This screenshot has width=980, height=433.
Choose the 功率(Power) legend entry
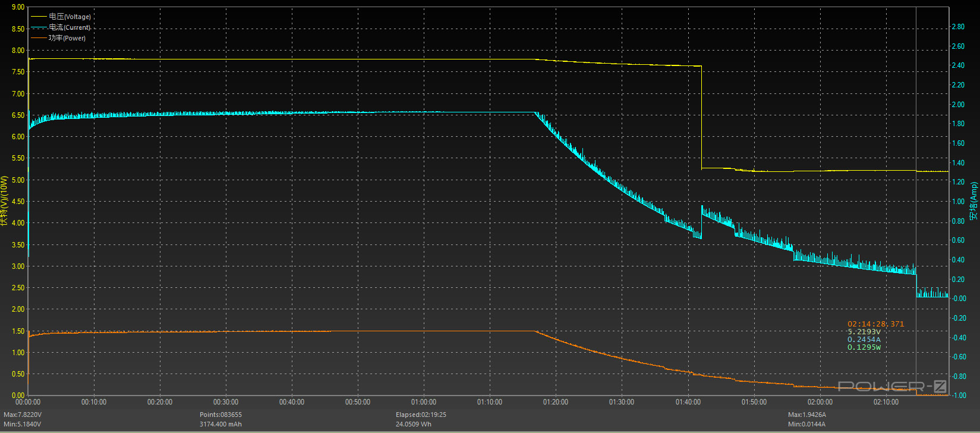[58, 38]
